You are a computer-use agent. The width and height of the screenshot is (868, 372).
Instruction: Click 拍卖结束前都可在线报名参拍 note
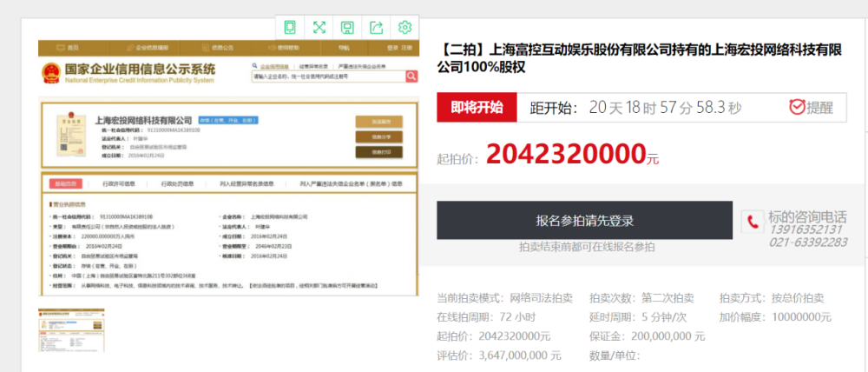click(586, 247)
